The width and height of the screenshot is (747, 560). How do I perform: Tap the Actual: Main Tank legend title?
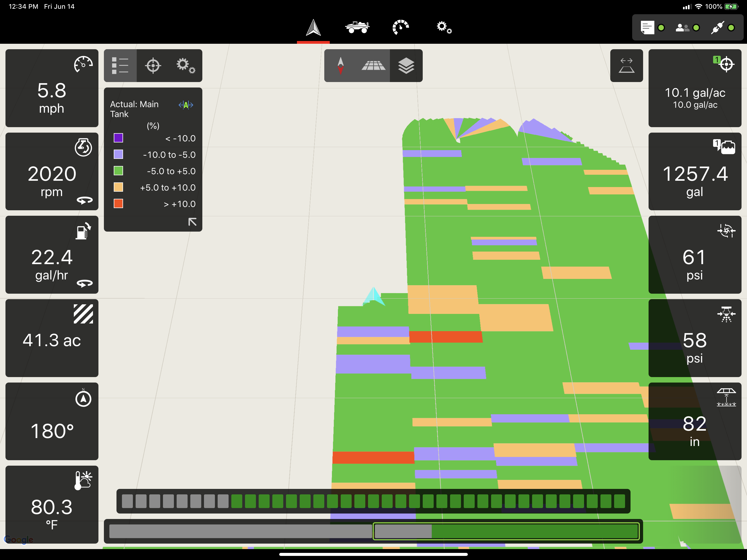[135, 109]
